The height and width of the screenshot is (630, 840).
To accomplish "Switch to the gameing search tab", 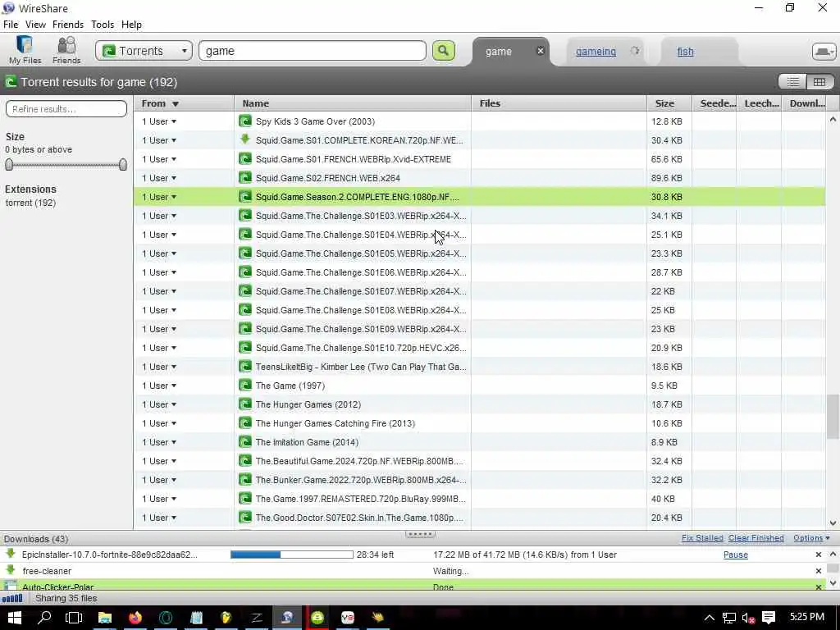I will click(x=596, y=52).
